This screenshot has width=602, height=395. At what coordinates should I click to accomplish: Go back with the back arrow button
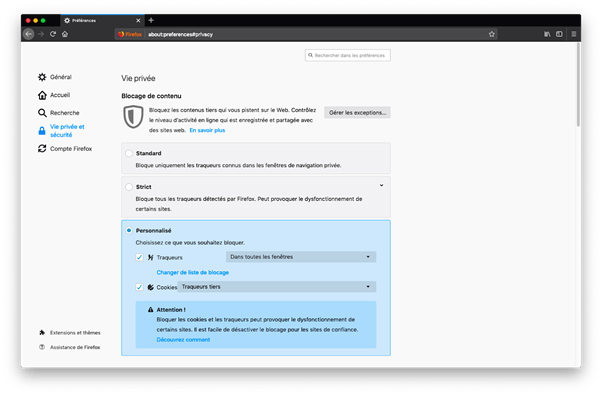tap(29, 34)
